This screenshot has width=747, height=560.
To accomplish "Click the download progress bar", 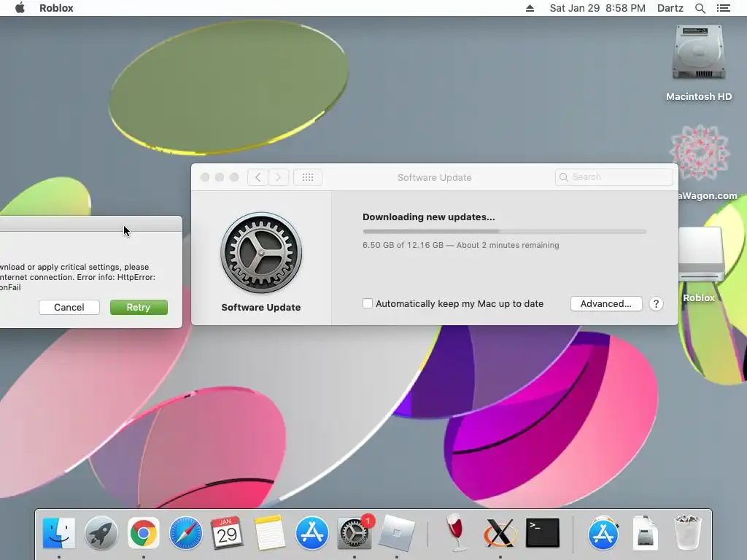I will 504,231.
